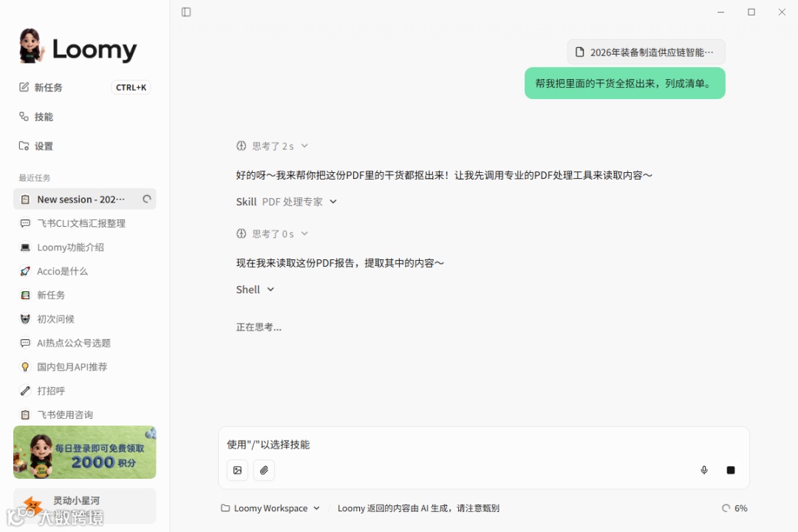
Task: Minimize the Loomy window
Action: (x=720, y=12)
